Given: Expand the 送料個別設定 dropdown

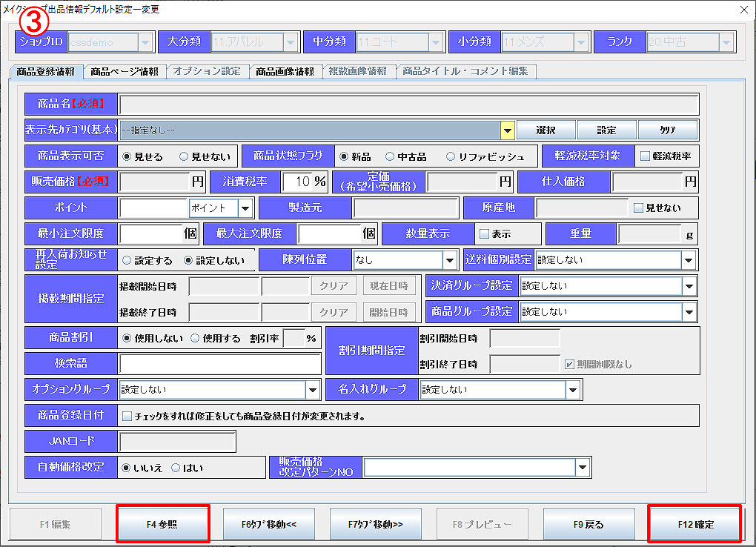Looking at the screenshot, I should click(689, 260).
